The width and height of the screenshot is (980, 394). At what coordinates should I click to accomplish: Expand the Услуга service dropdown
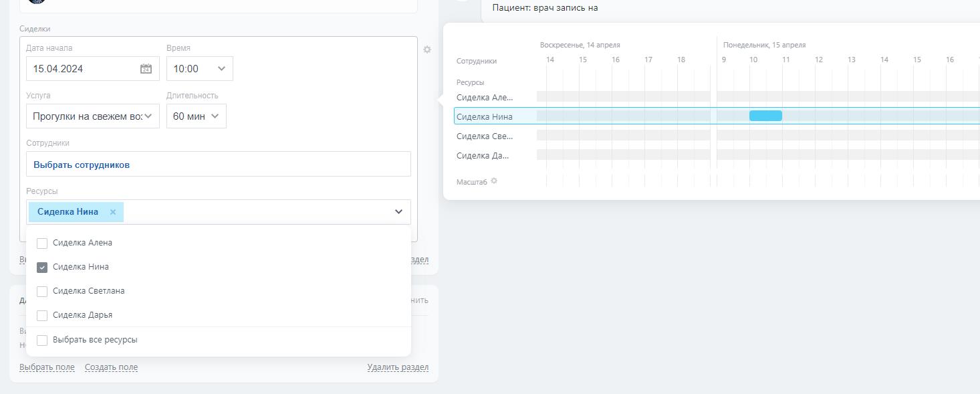(93, 116)
